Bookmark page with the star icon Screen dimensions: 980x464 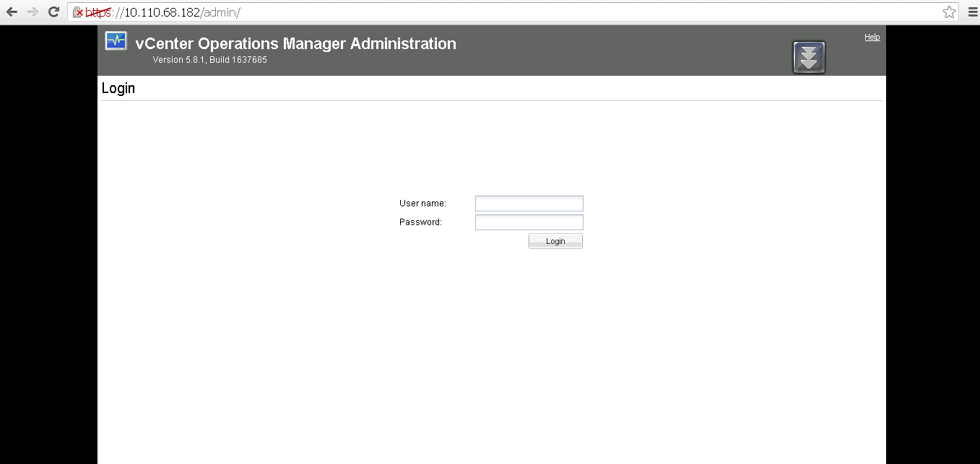click(949, 12)
